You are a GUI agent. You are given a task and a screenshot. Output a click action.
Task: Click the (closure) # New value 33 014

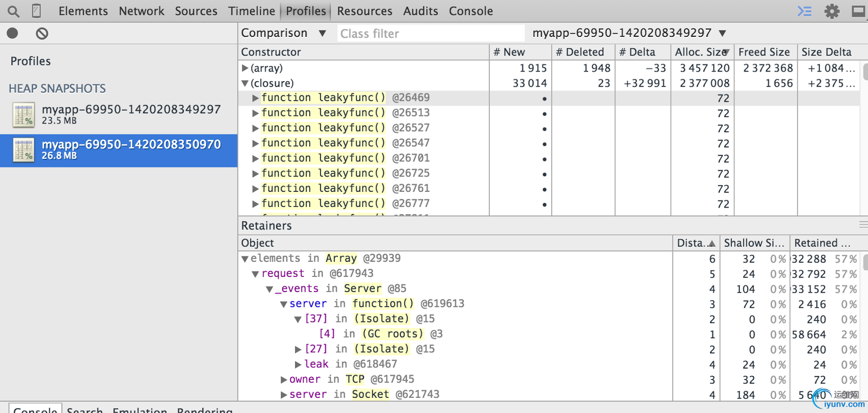[x=529, y=83]
